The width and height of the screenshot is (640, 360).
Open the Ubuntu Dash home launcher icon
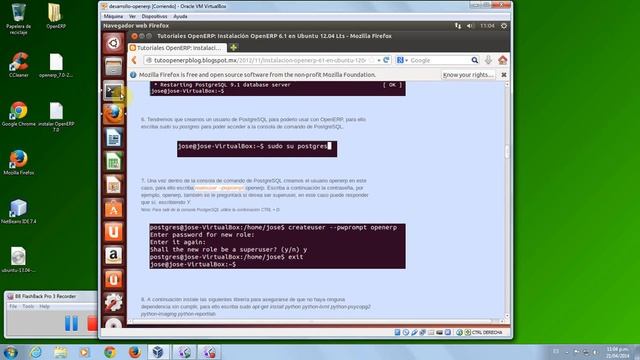click(x=113, y=43)
